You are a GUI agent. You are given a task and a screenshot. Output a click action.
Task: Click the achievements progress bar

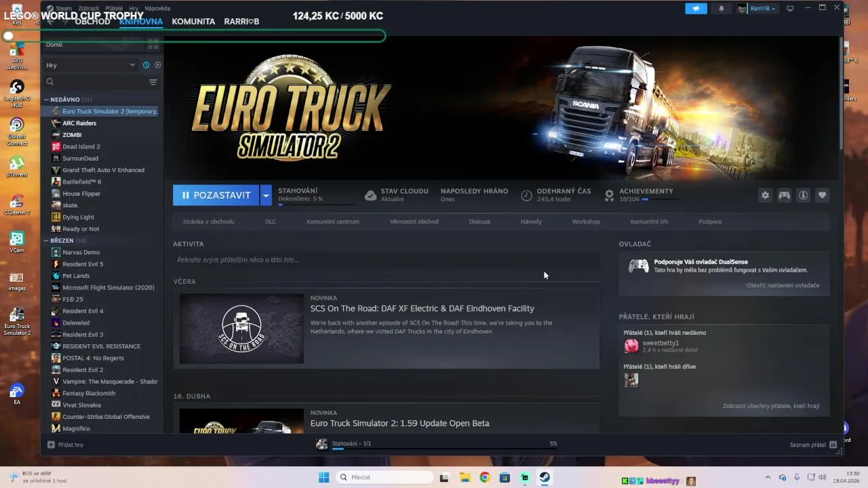coord(658,199)
